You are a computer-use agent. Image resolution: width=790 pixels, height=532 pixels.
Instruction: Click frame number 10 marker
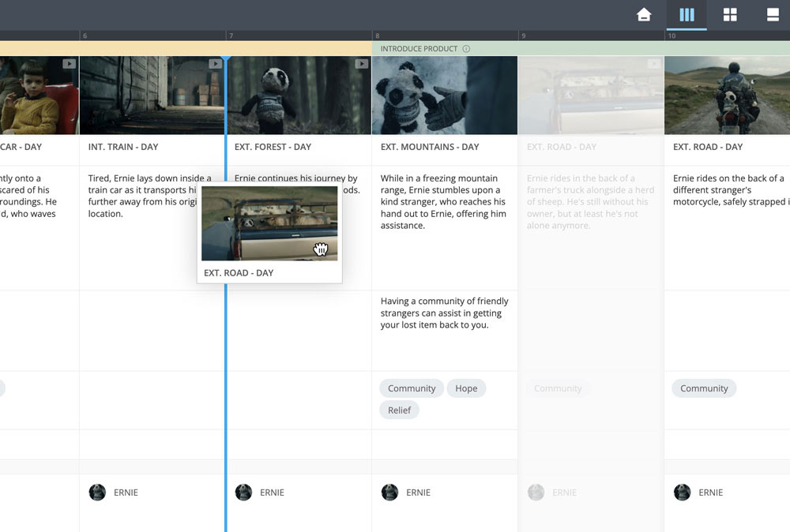point(671,36)
